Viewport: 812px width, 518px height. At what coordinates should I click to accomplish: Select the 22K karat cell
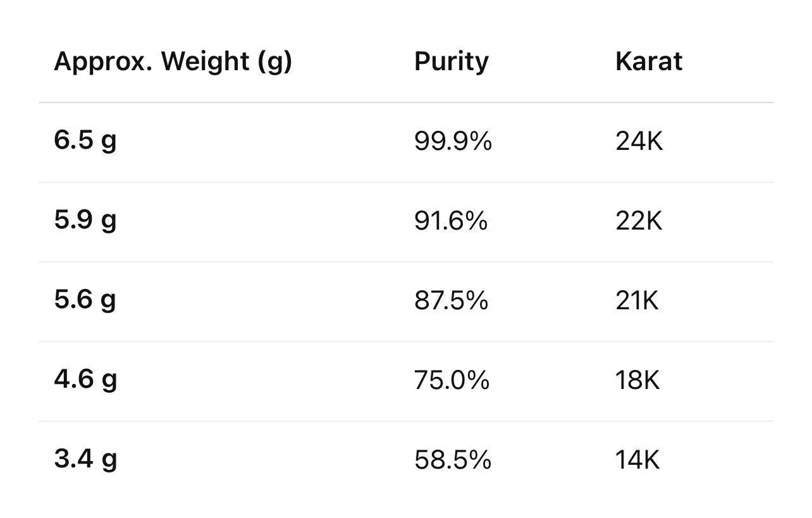click(639, 221)
